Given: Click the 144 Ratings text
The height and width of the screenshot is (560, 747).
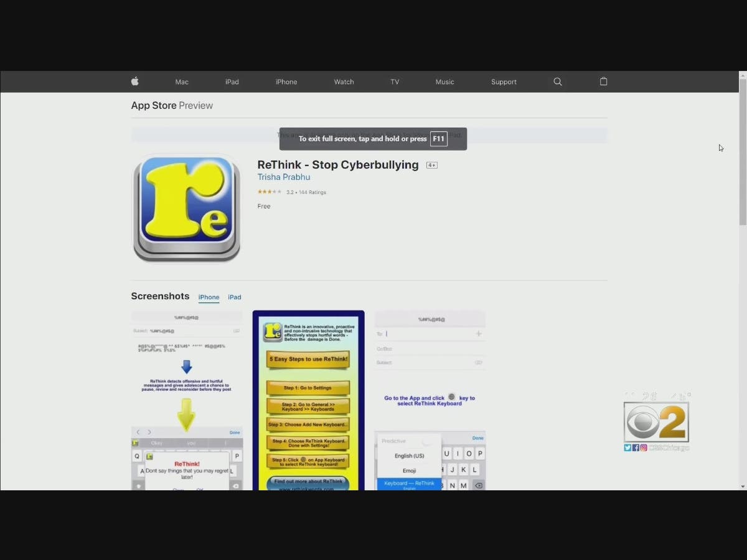Looking at the screenshot, I should pyautogui.click(x=312, y=192).
